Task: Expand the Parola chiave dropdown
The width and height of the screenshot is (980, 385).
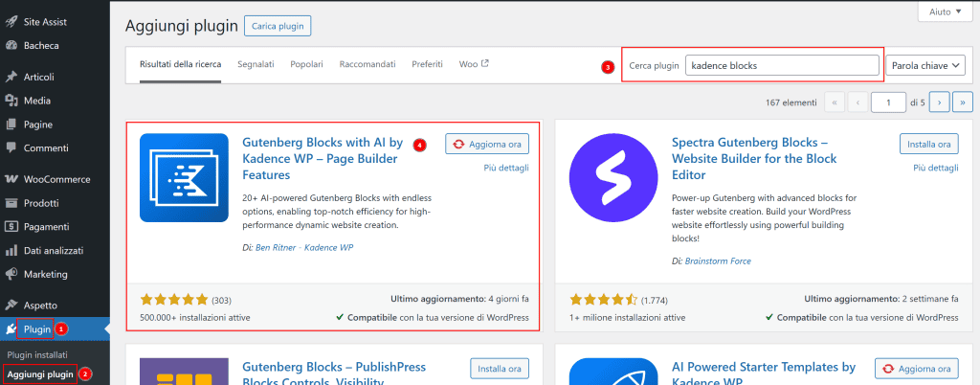Action: [924, 65]
